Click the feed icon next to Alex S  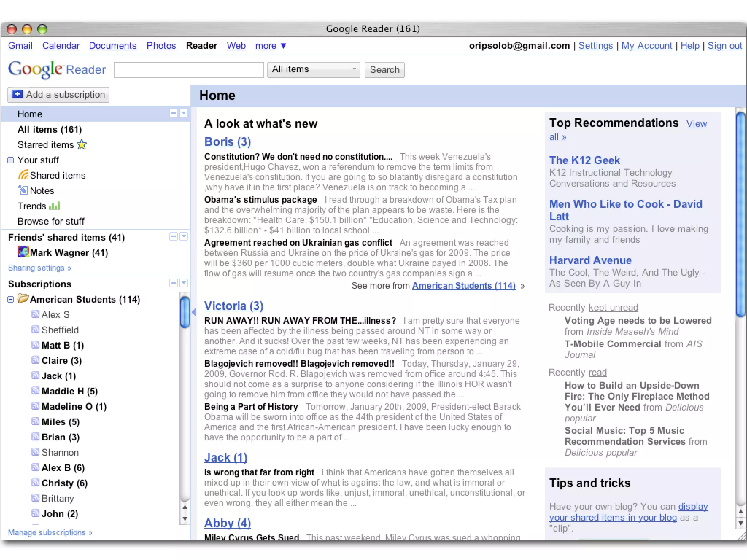(35, 314)
